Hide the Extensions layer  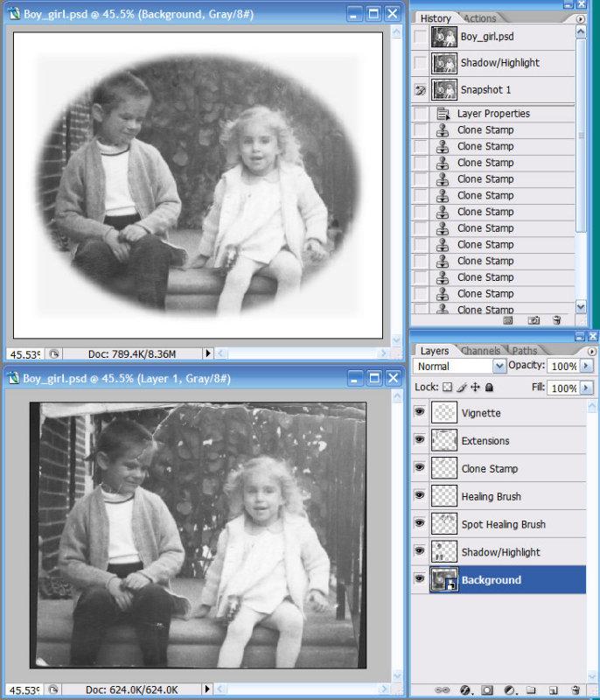click(419, 439)
